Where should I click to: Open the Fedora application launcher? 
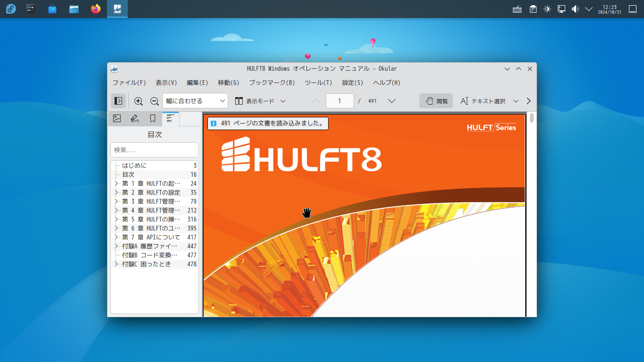(x=10, y=9)
